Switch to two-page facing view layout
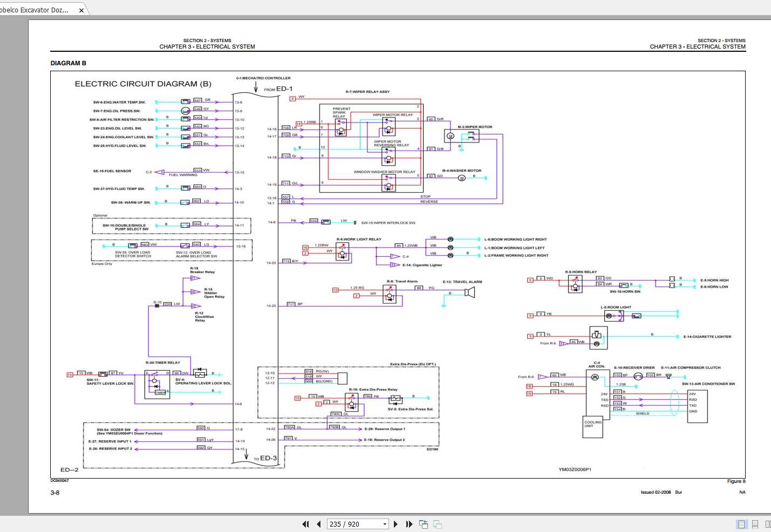 [768, 524]
